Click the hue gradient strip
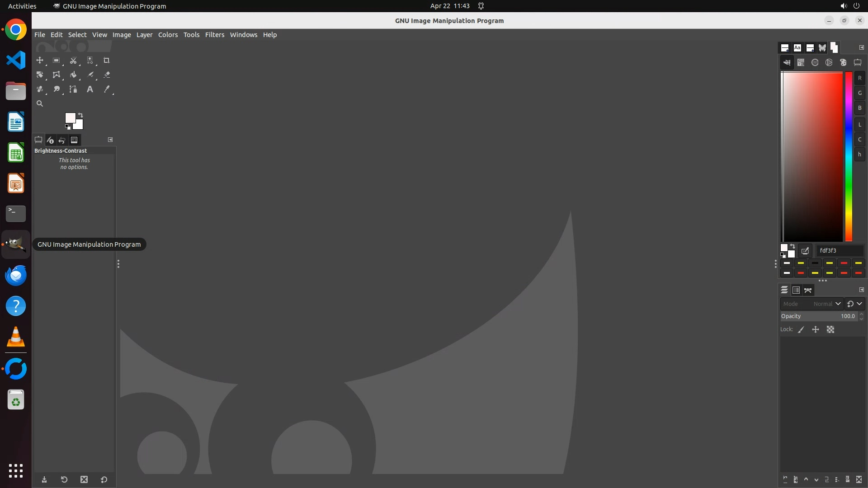The width and height of the screenshot is (868, 488). (x=849, y=156)
